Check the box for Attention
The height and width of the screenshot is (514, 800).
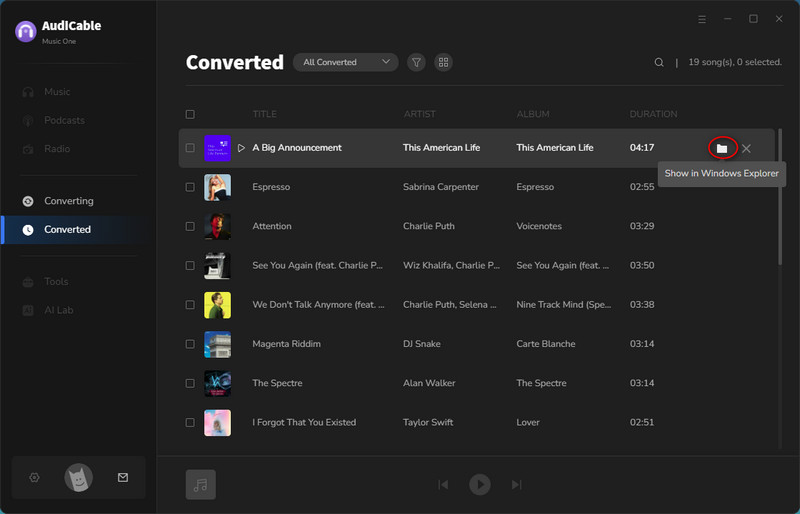pyautogui.click(x=190, y=226)
